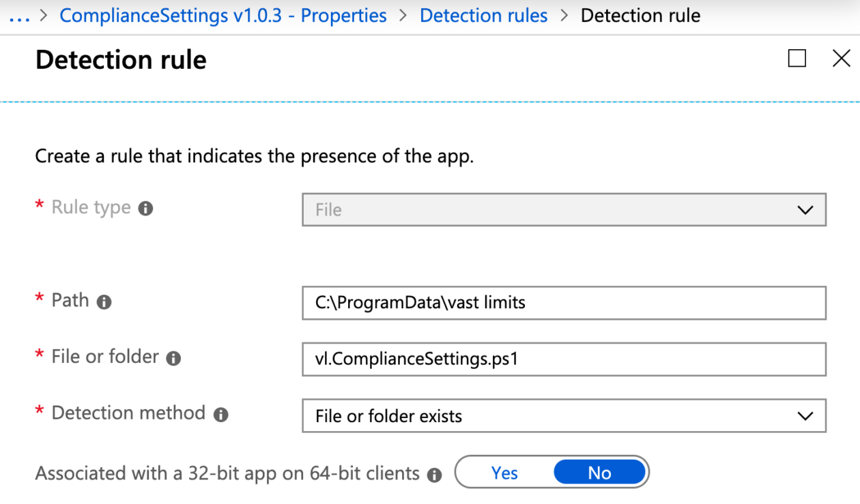Open the breadcrumb ellipsis menu

coord(20,15)
